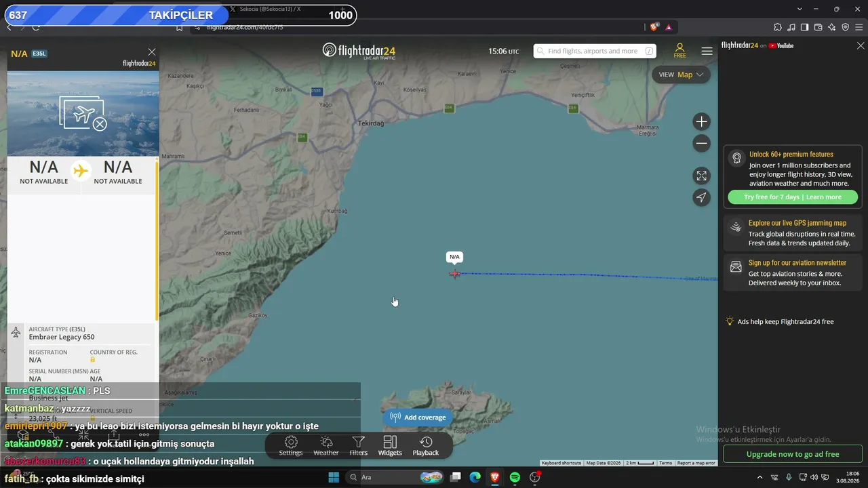Click the aircraft type icon beside Embraer Legacy 650
Image resolution: width=868 pixels, height=488 pixels.
[x=16, y=333]
